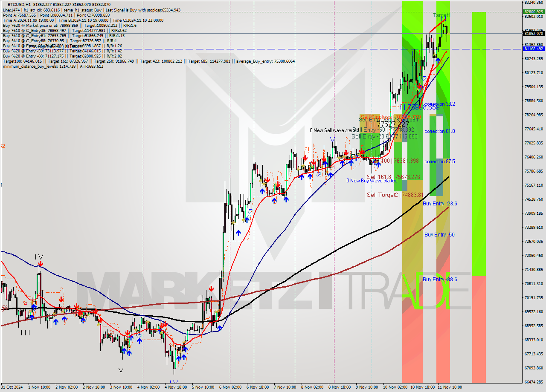This screenshot has width=546, height=392.
Task: Click 73289.510 on the price axis
Action: 534,228
